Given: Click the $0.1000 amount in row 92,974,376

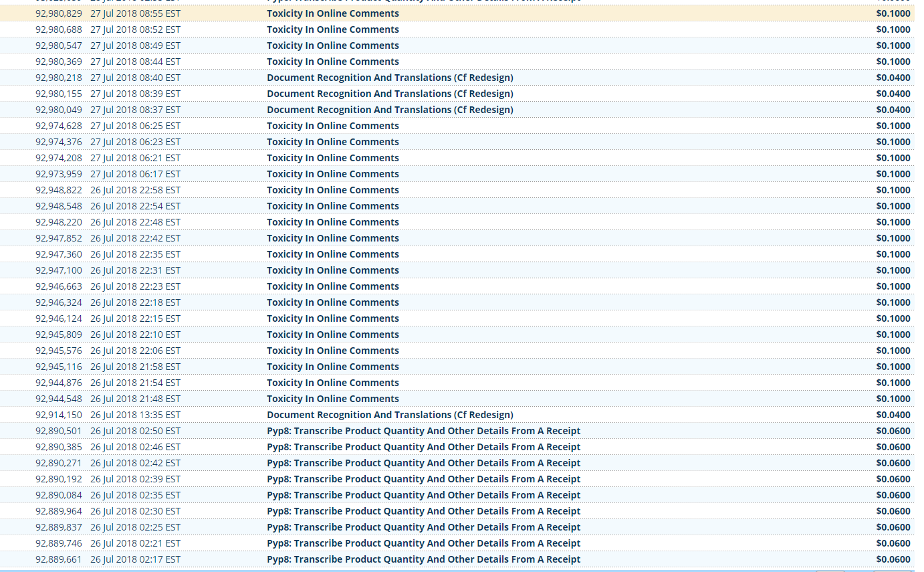Looking at the screenshot, I should point(893,142).
